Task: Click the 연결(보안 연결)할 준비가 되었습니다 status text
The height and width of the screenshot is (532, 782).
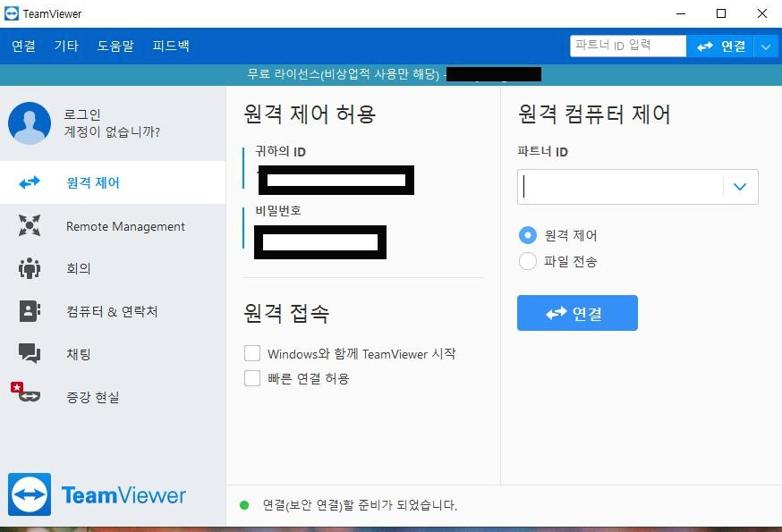Action: pyautogui.click(x=360, y=505)
